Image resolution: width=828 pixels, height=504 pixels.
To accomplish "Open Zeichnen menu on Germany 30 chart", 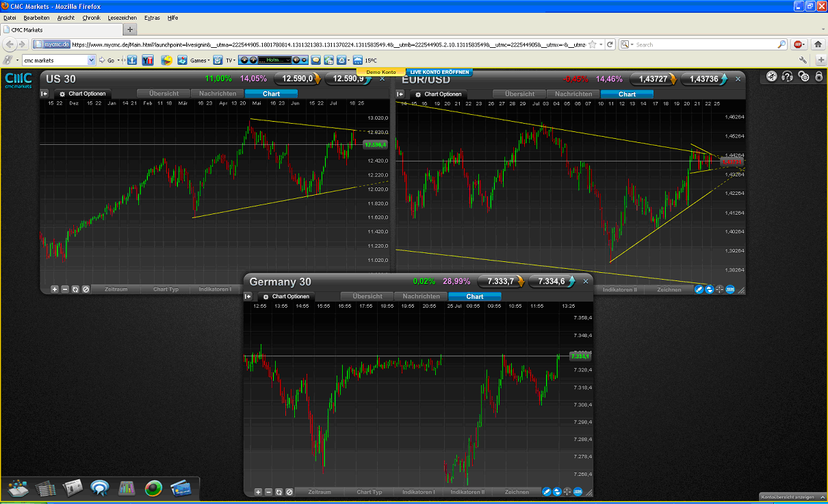I will [517, 492].
